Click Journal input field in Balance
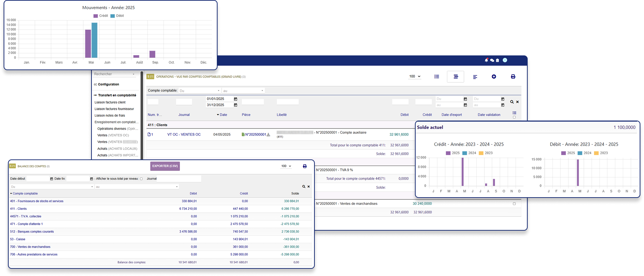644x276 pixels. pyautogui.click(x=179, y=179)
